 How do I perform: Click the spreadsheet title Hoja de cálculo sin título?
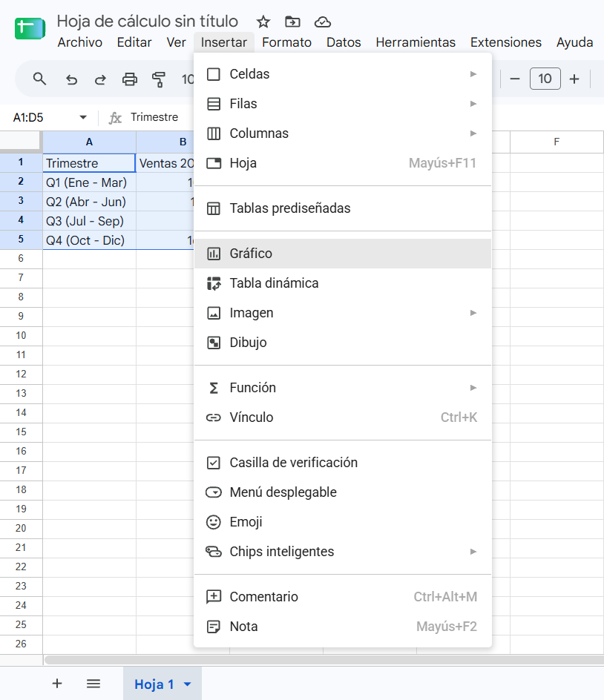coord(148,21)
